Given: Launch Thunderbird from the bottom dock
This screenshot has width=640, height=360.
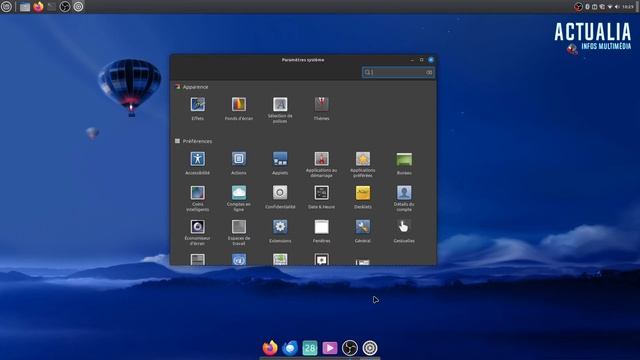Looking at the screenshot, I should (290, 348).
